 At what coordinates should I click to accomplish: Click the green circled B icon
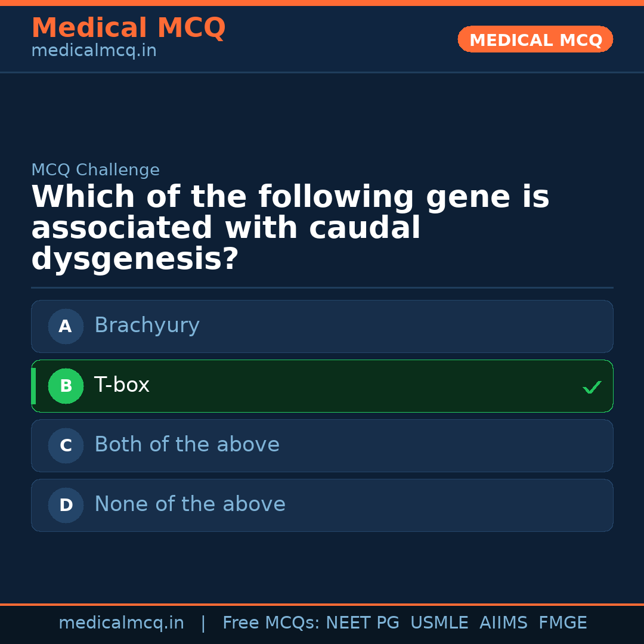[66, 386]
